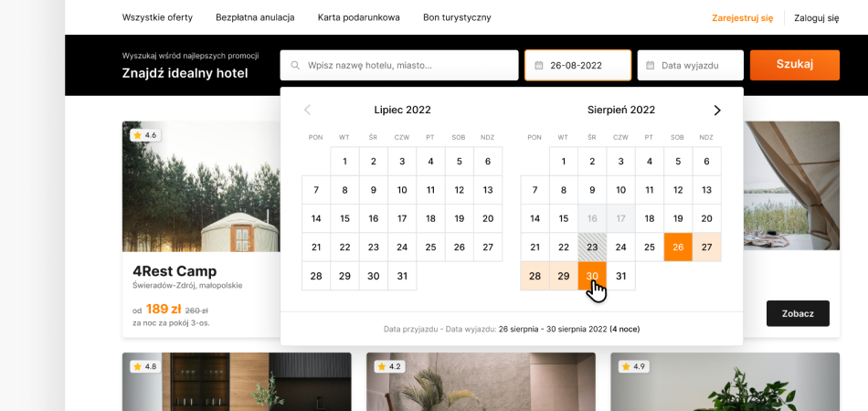
Task: Go to the previous calendar month
Action: pyautogui.click(x=307, y=111)
